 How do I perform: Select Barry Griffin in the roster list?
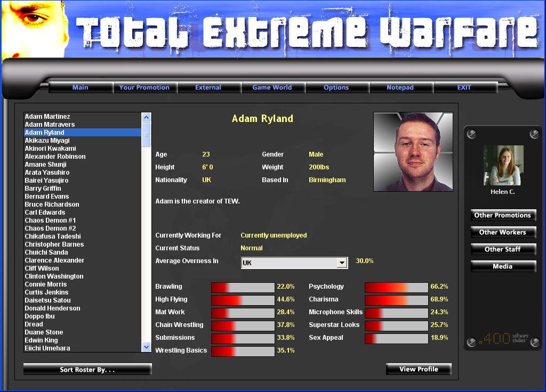pyautogui.click(x=43, y=189)
